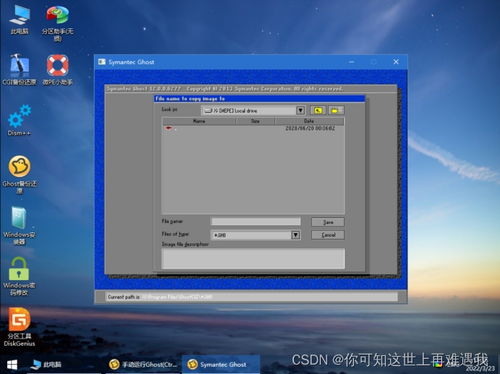The image size is (500, 374).
Task: Click the File name input field
Action: (256, 221)
